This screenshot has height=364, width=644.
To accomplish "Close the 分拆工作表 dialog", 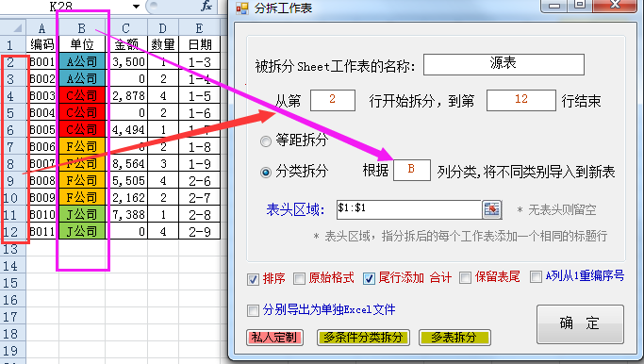I will click(615, 6).
